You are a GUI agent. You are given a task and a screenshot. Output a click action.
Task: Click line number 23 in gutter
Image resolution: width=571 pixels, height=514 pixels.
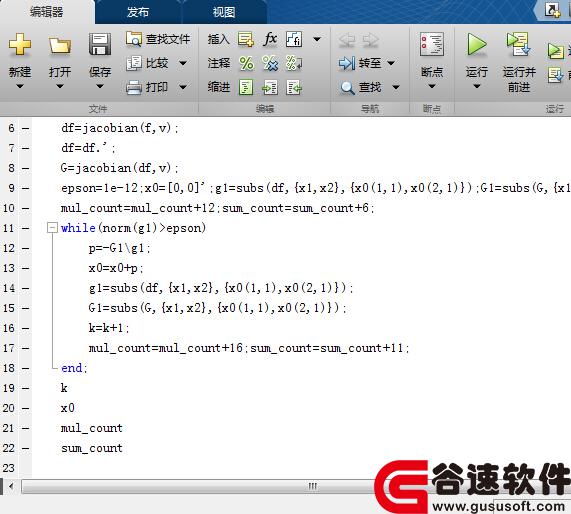point(9,468)
